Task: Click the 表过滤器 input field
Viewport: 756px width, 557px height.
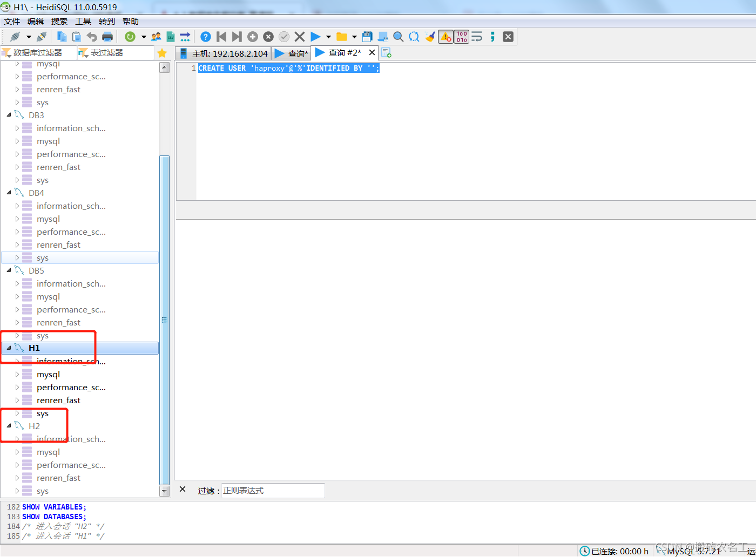Action: tap(115, 53)
